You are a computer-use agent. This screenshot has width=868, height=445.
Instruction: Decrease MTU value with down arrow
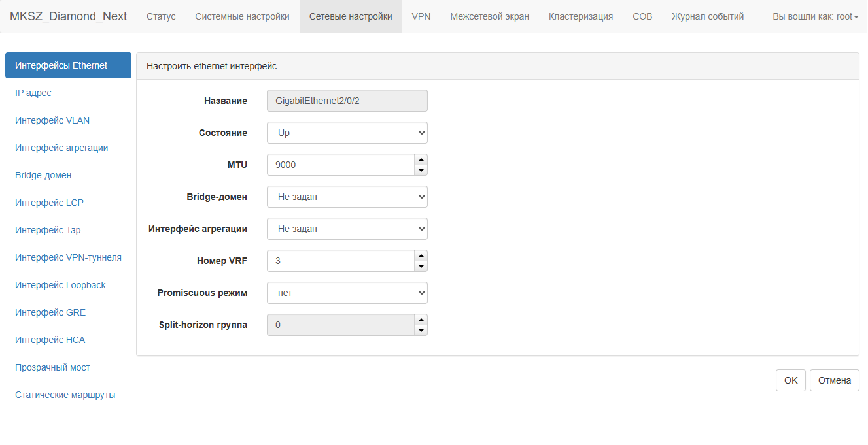pyautogui.click(x=421, y=171)
